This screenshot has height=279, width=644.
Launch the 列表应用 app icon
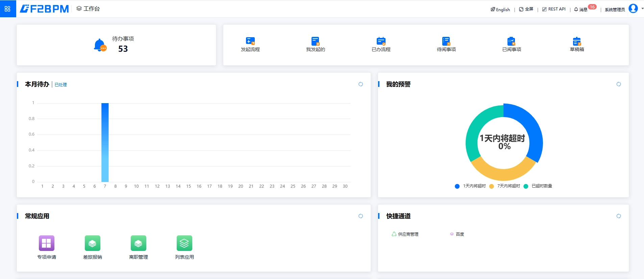pyautogui.click(x=184, y=243)
